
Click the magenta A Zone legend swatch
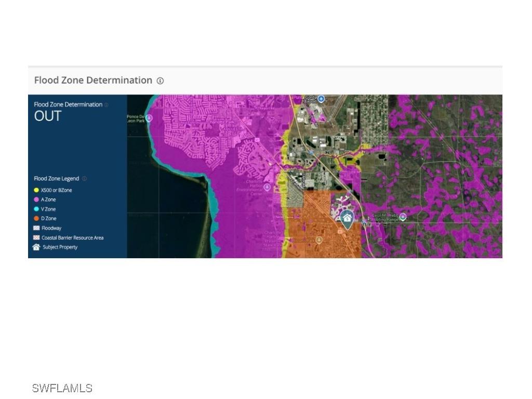36,199
